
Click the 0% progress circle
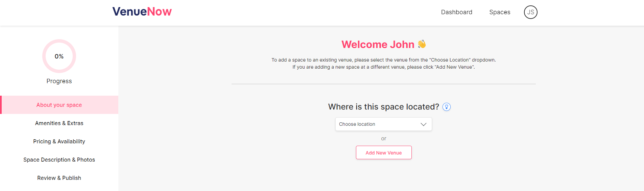tap(59, 56)
